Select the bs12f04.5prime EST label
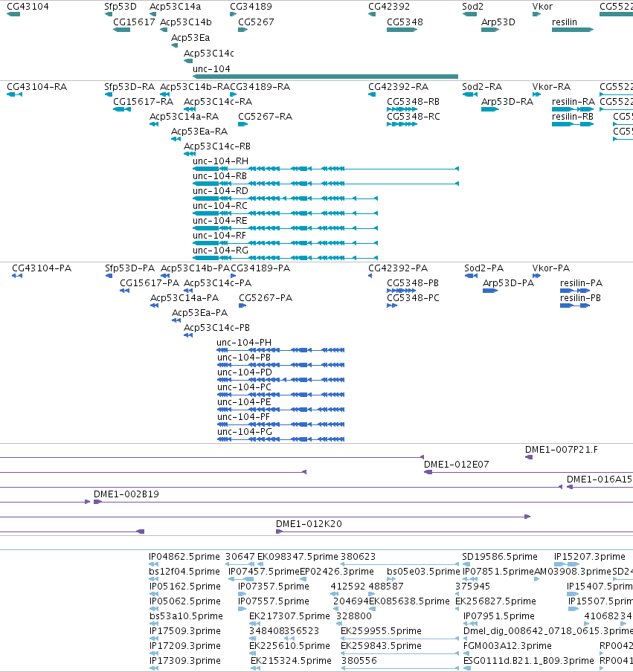 click(x=184, y=572)
